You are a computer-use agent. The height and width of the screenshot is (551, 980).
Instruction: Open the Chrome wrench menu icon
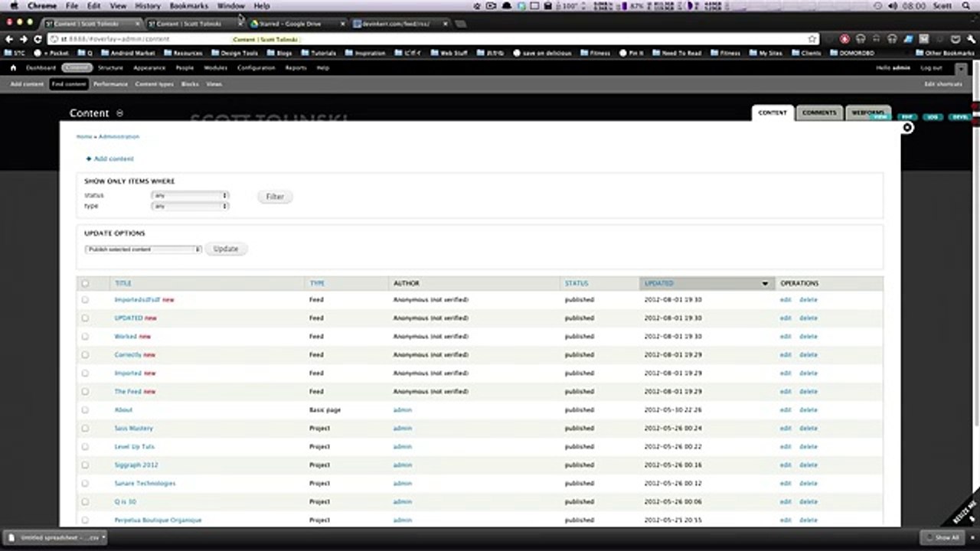pos(972,39)
